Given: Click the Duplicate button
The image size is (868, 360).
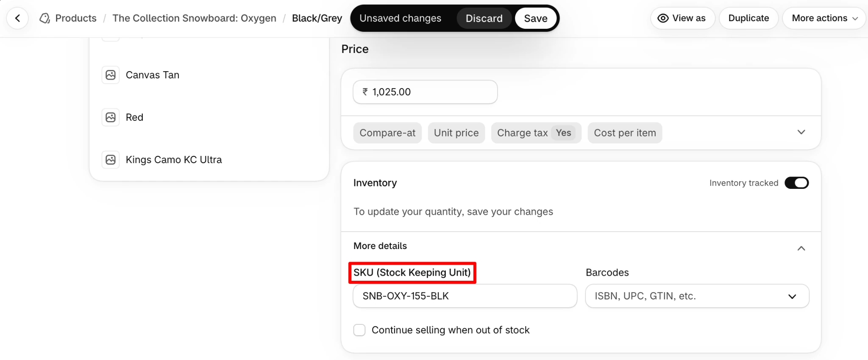Looking at the screenshot, I should point(748,18).
